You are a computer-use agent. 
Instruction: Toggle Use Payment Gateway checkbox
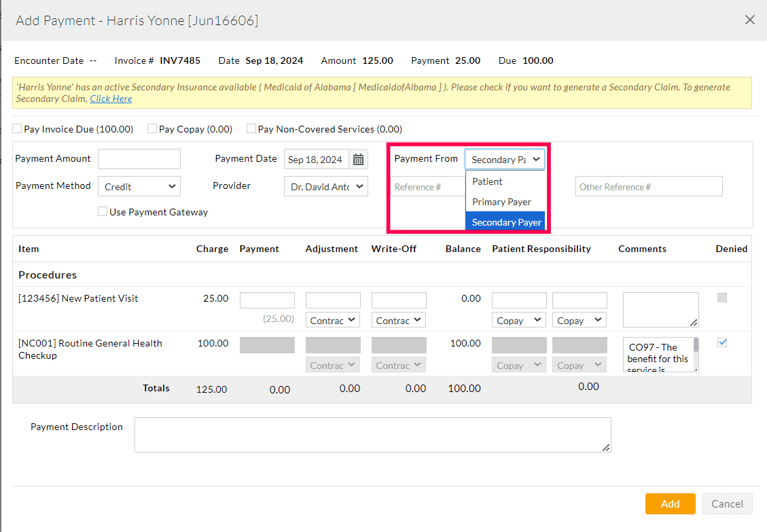coord(103,211)
